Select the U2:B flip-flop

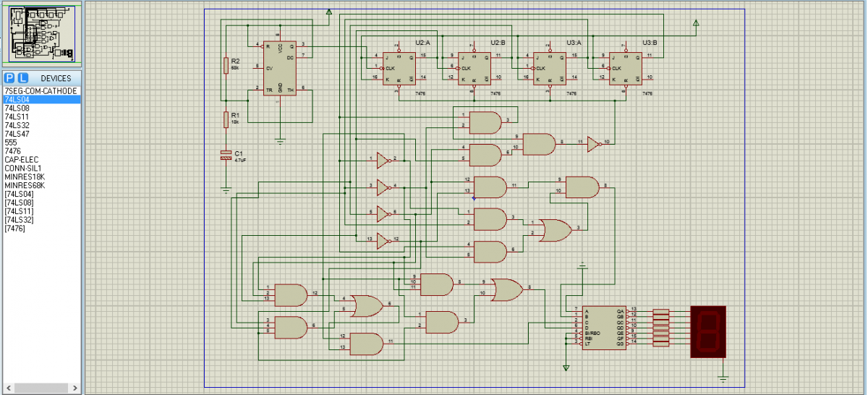pyautogui.click(x=474, y=68)
